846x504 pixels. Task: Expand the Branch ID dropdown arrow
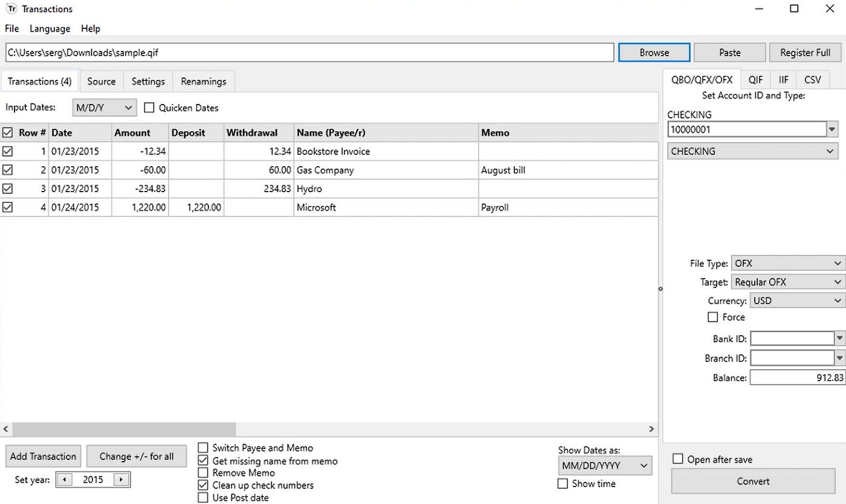839,358
